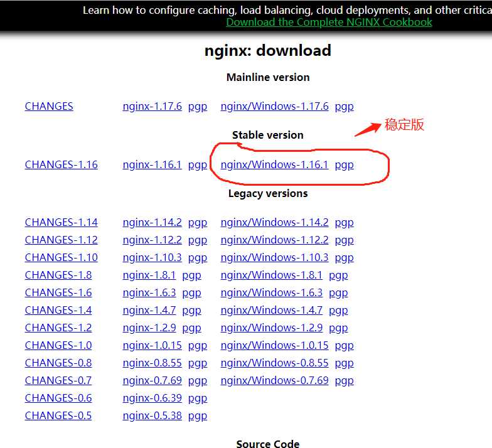This screenshot has width=492, height=448.
Task: Open pgp signature for nginx/Windows-1.4.7
Action: (338, 311)
